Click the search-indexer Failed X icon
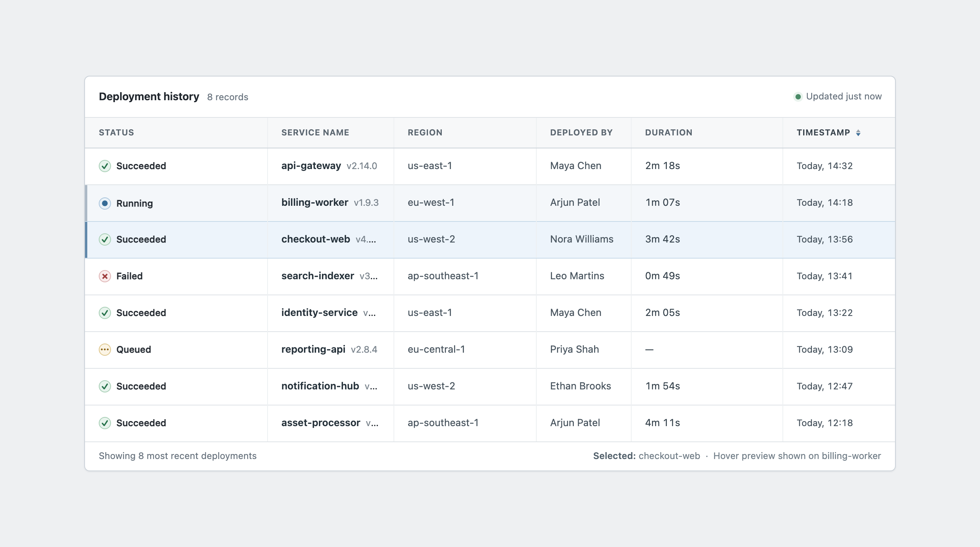Viewport: 980px width, 547px height. pos(105,276)
